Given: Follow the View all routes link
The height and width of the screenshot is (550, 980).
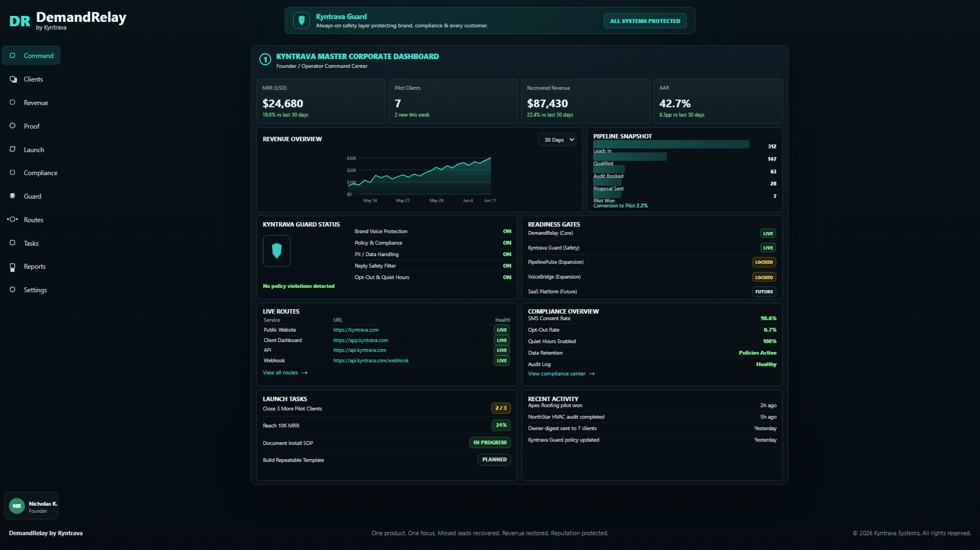Looking at the screenshot, I should (x=285, y=373).
